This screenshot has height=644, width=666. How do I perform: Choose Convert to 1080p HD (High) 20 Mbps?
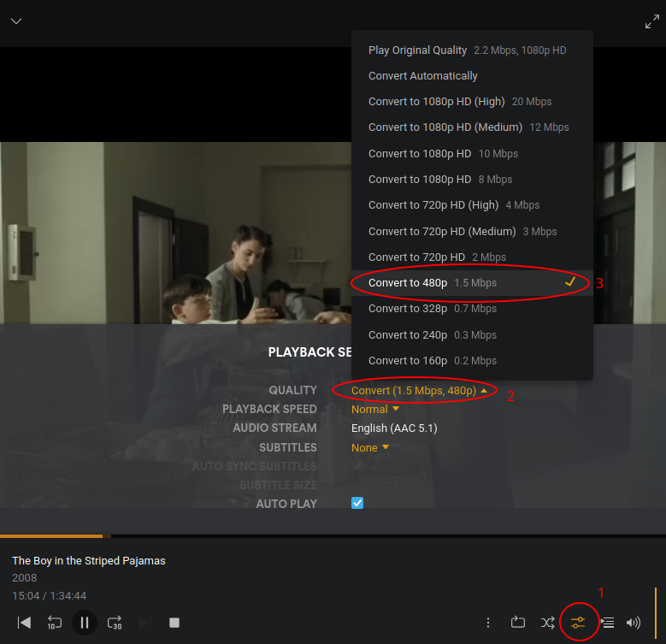click(x=472, y=102)
